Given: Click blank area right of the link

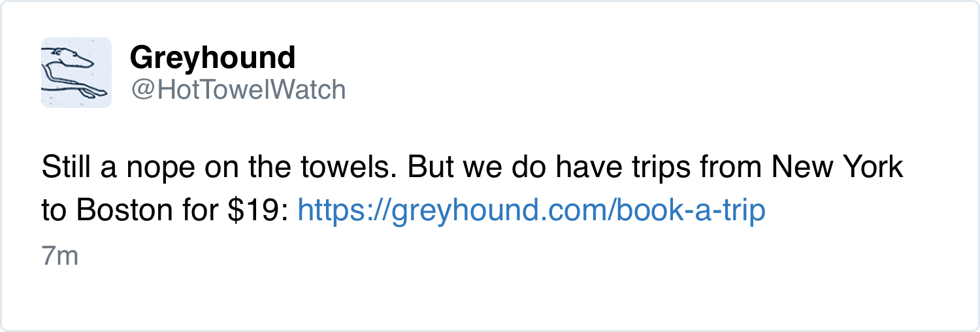Looking at the screenshot, I should (x=862, y=211).
